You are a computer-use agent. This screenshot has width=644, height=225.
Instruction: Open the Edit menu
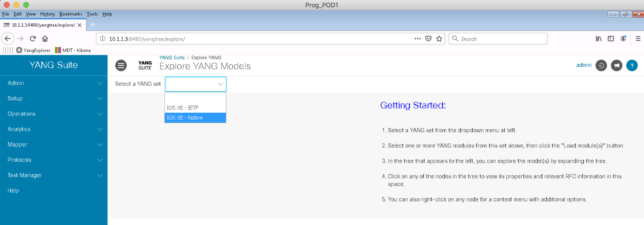tap(17, 14)
